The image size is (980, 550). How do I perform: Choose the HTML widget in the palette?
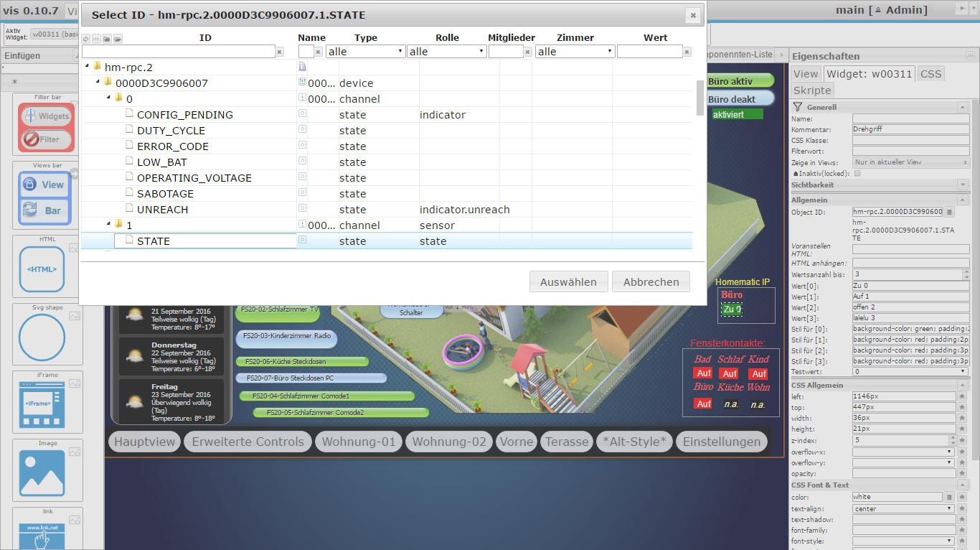click(x=47, y=266)
